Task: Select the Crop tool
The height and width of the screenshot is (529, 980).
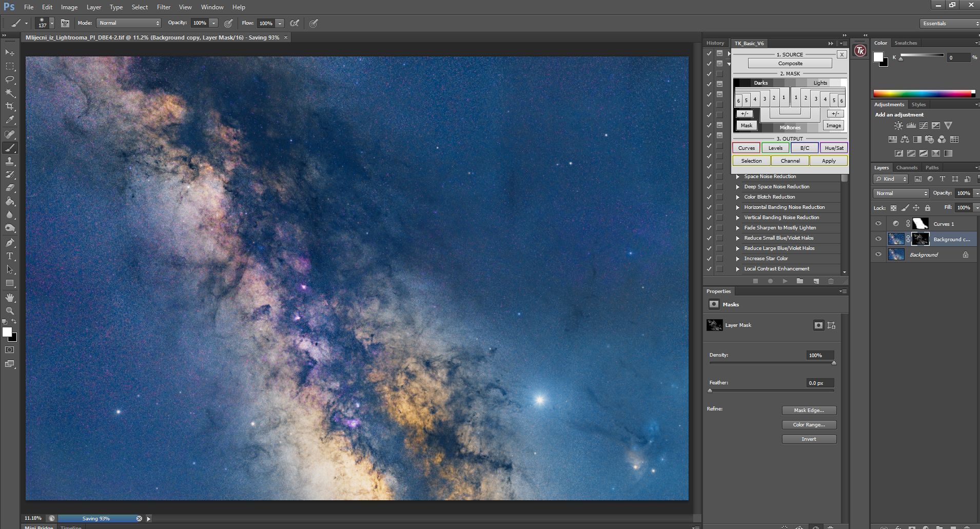Action: point(10,107)
